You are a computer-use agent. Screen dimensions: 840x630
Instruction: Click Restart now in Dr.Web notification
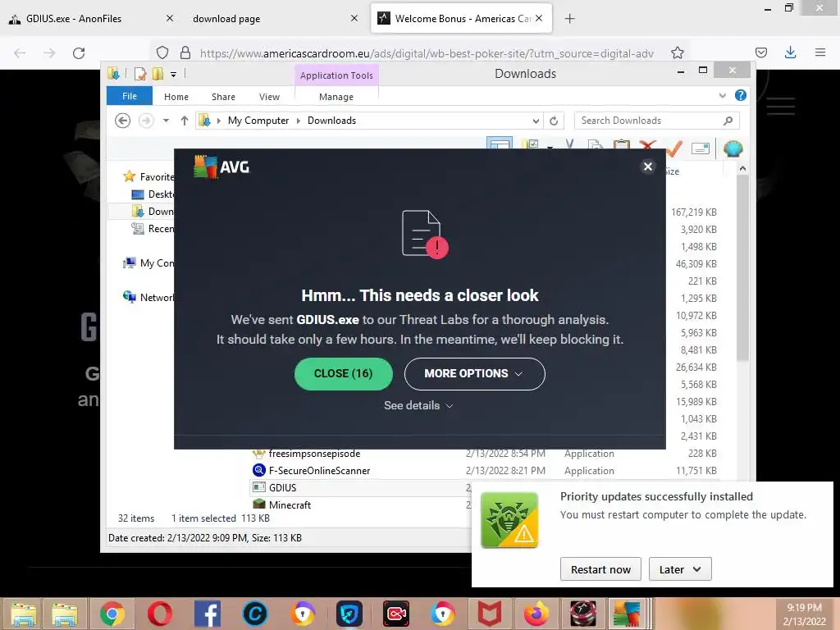600,569
